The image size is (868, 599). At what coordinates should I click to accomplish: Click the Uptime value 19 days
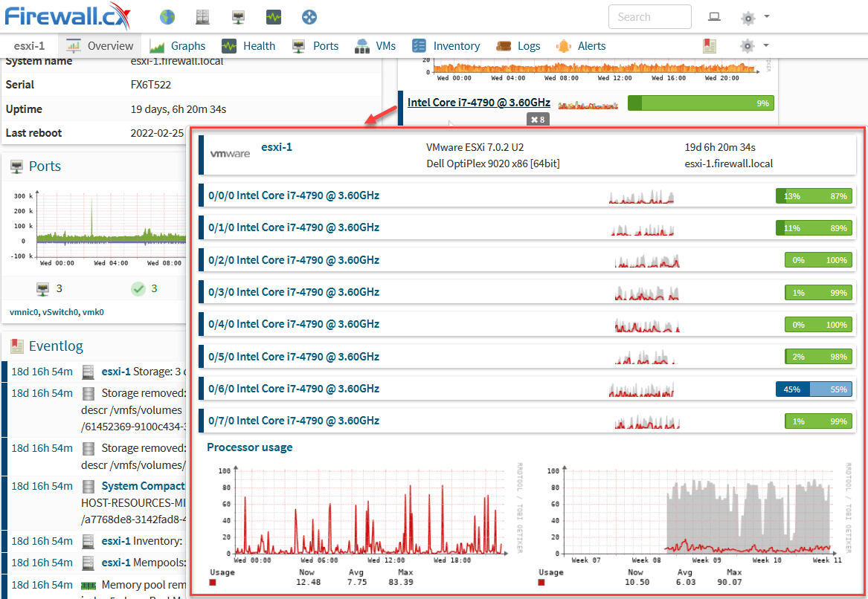pyautogui.click(x=179, y=109)
